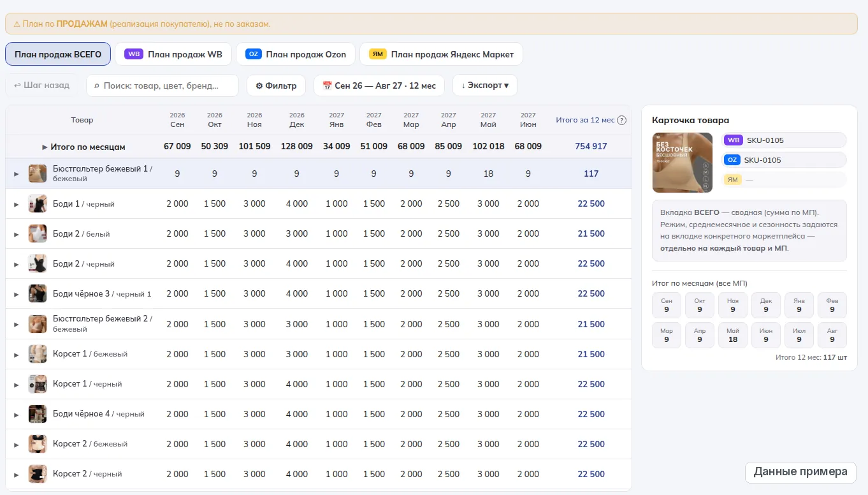
Task: Click thumbnail of Боди чёрное 3 row
Action: coord(38,293)
